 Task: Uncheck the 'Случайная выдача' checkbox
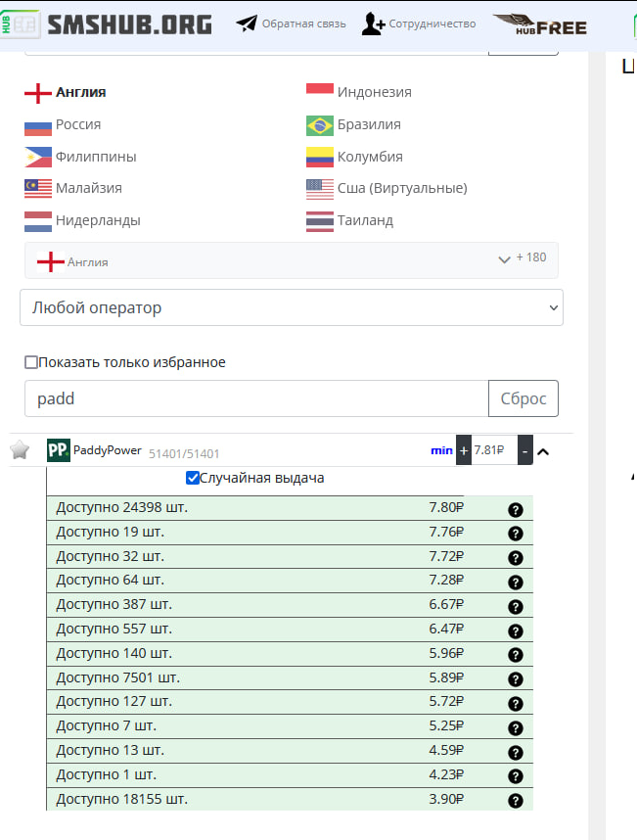tap(193, 479)
